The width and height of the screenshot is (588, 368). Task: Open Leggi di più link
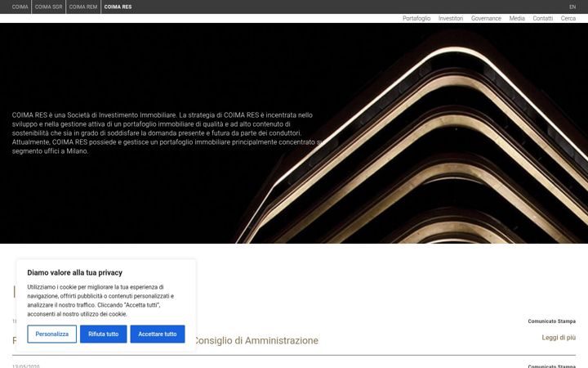(559, 338)
